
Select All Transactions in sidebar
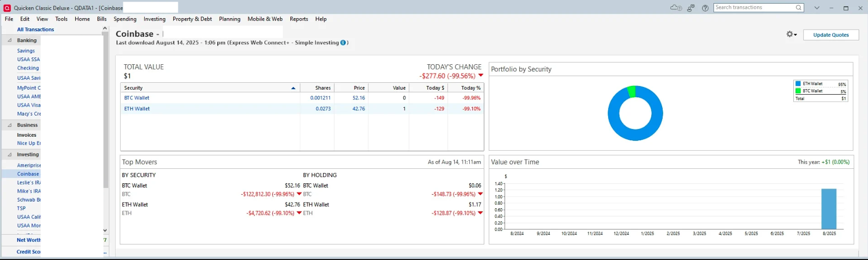(x=35, y=30)
